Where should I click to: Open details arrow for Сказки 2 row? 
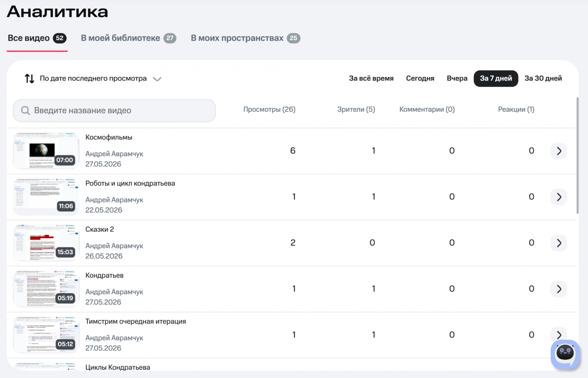(x=559, y=243)
